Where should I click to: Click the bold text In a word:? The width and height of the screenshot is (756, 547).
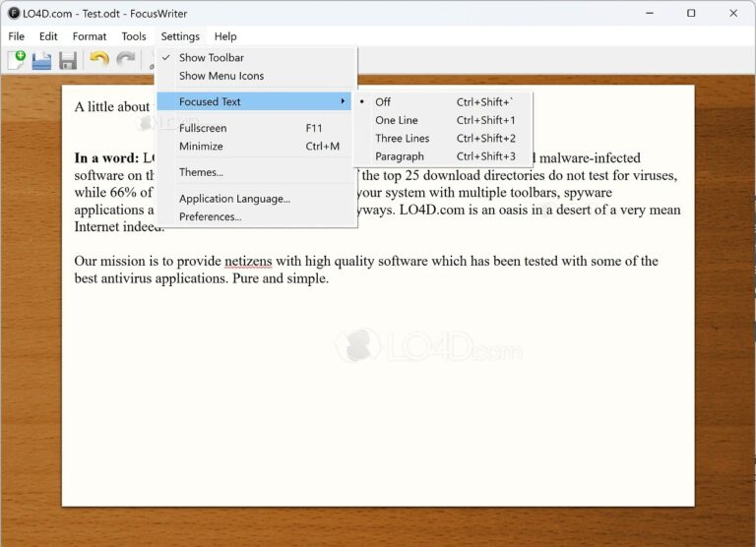106,158
